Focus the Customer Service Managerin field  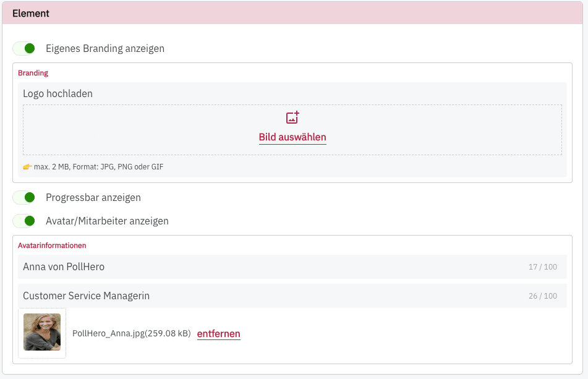[247, 296]
